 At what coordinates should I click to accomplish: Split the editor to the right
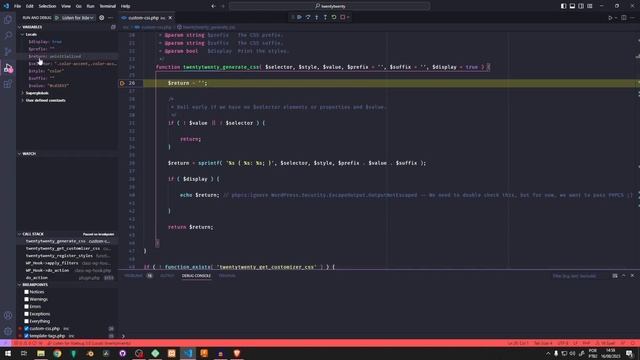(624, 18)
